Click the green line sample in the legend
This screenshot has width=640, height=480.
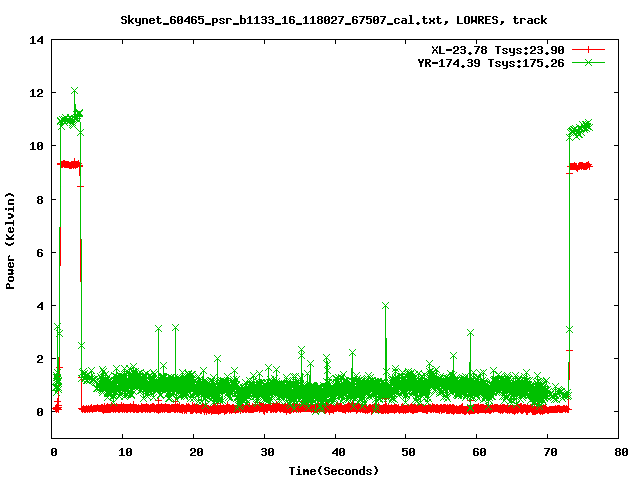coord(588,62)
